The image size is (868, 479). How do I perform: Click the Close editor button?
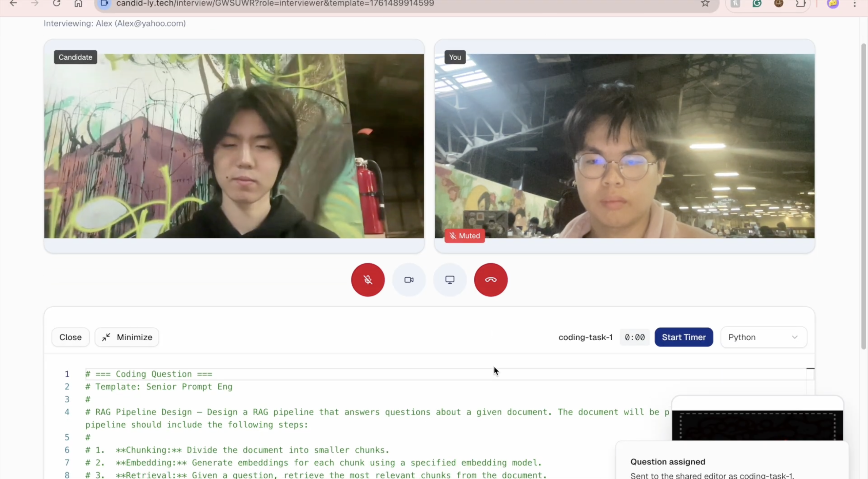point(70,337)
